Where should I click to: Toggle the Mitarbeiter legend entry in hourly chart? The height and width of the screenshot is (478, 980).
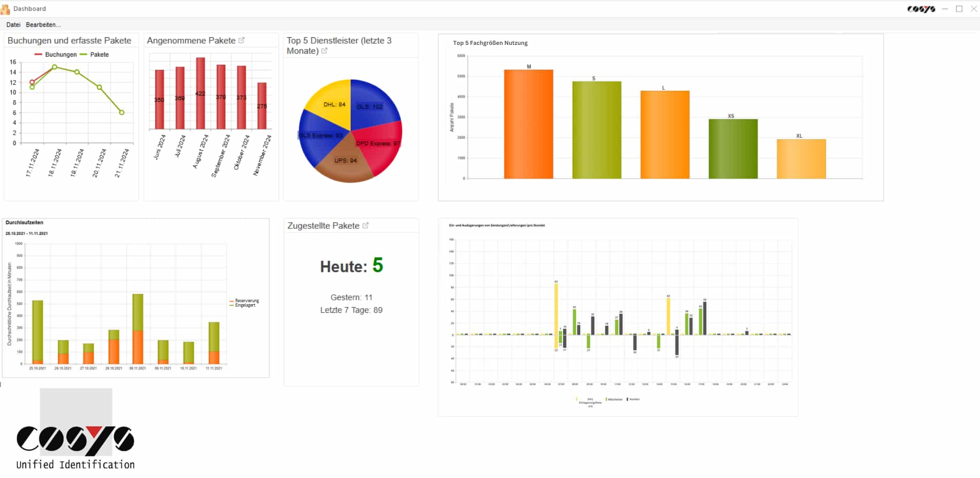tap(615, 399)
